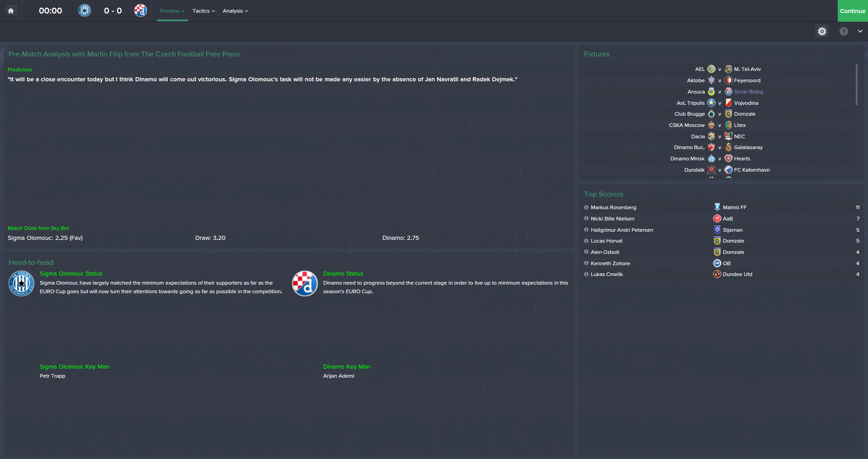The image size is (868, 459).
Task: Open the settings gear icon
Action: coord(822,31)
